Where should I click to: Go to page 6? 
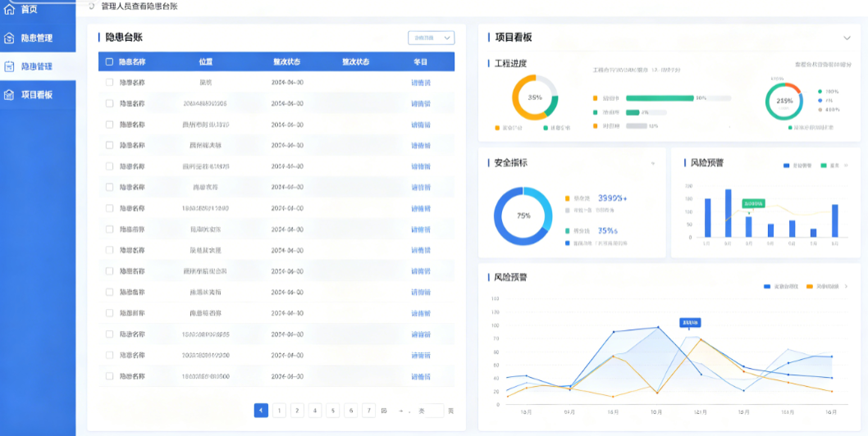pos(351,410)
